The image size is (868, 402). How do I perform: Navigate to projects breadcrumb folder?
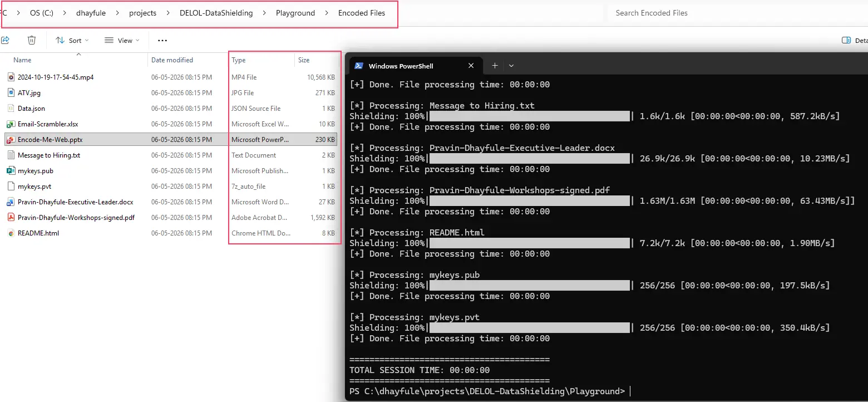tap(142, 13)
